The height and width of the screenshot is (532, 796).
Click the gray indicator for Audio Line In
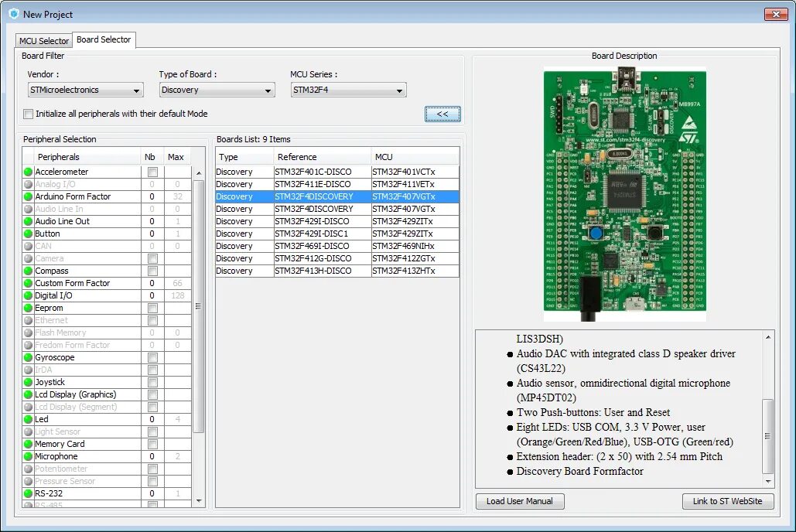coord(29,209)
